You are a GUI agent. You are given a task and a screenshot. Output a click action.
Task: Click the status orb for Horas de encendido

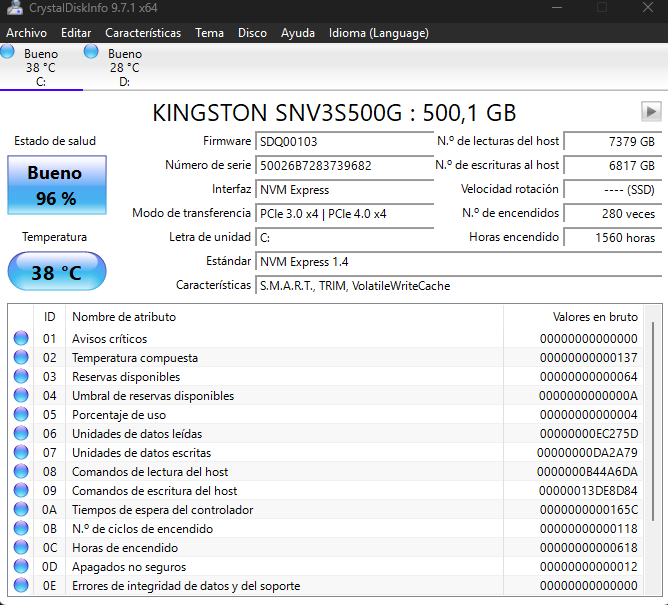(21, 547)
